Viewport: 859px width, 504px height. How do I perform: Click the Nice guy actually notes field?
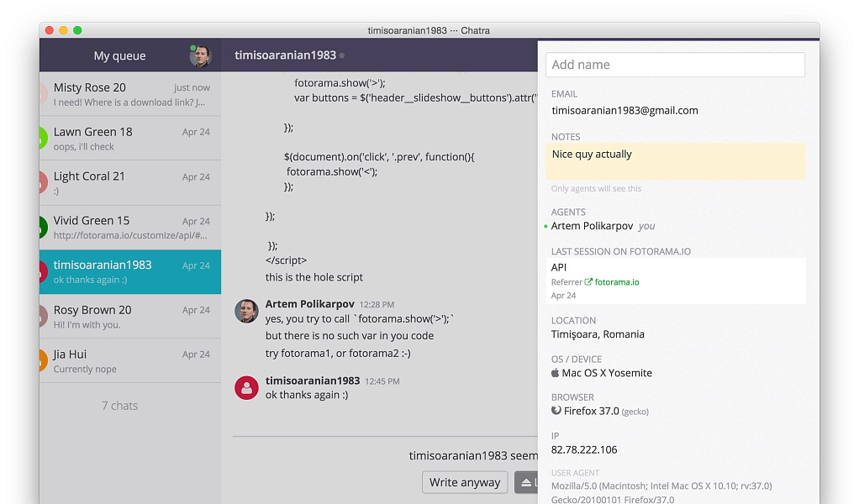675,161
